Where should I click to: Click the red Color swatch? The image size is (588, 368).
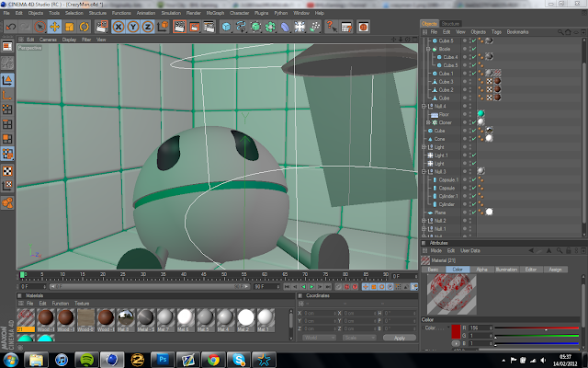tap(456, 331)
